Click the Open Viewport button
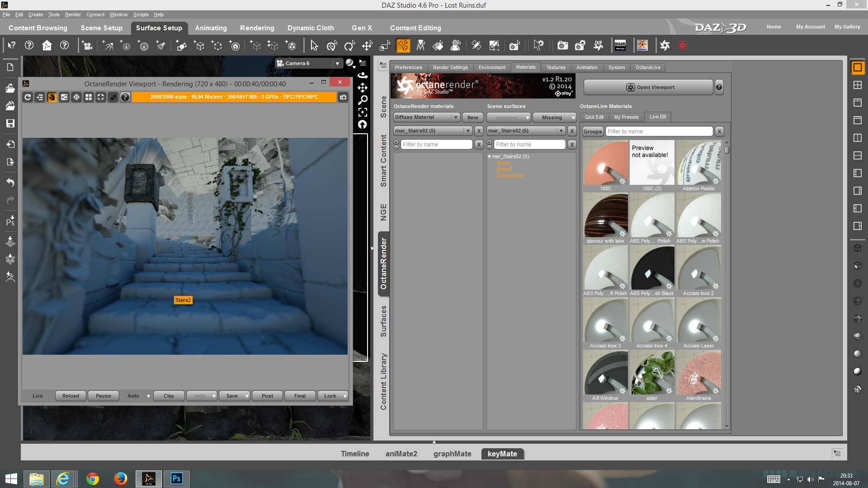The width and height of the screenshot is (868, 488). coord(649,87)
